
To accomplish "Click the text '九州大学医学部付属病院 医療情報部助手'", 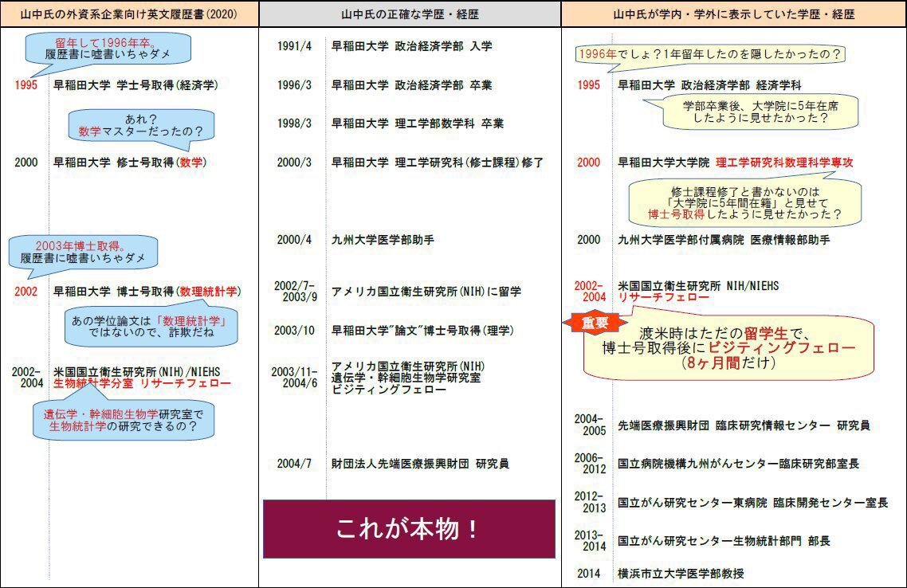I will (x=724, y=240).
